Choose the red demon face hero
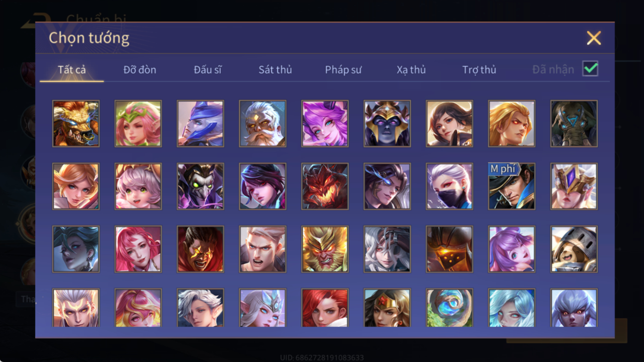 pos(325,186)
